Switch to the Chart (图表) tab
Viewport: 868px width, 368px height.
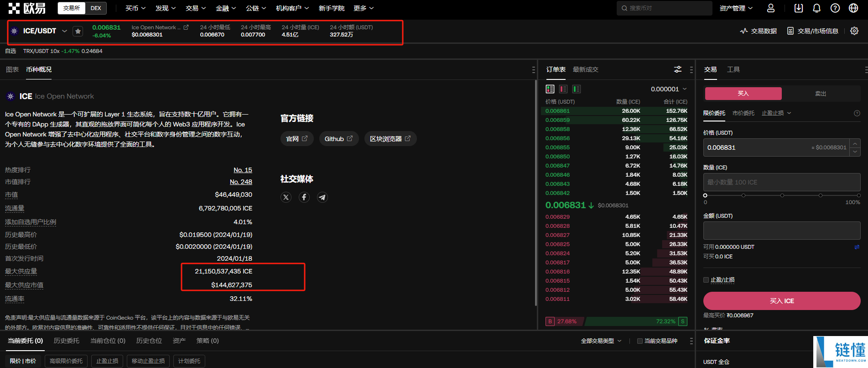point(12,69)
